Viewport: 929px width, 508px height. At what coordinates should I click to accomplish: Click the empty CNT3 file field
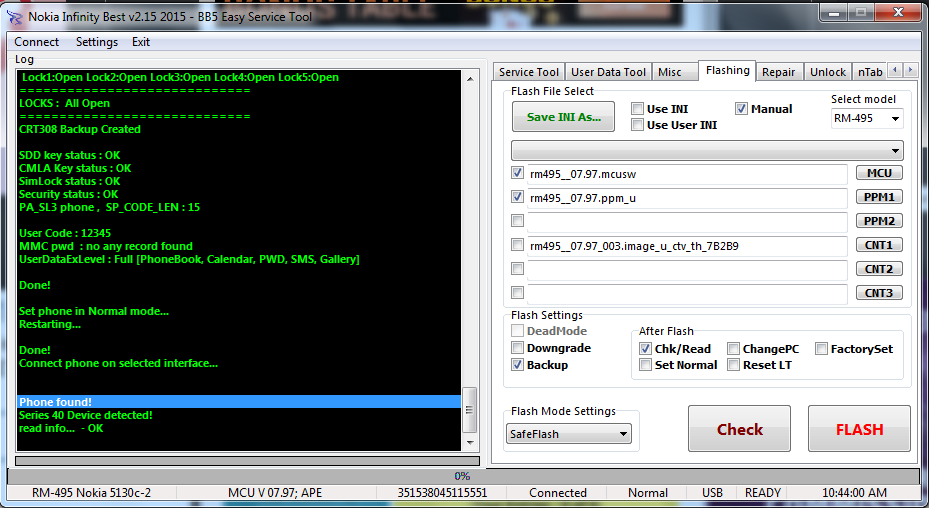[x=687, y=293]
